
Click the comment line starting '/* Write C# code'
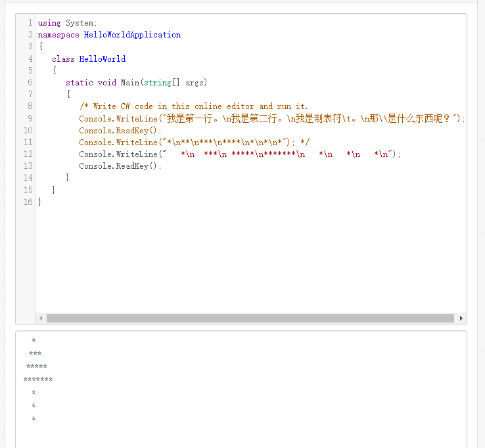click(x=194, y=106)
